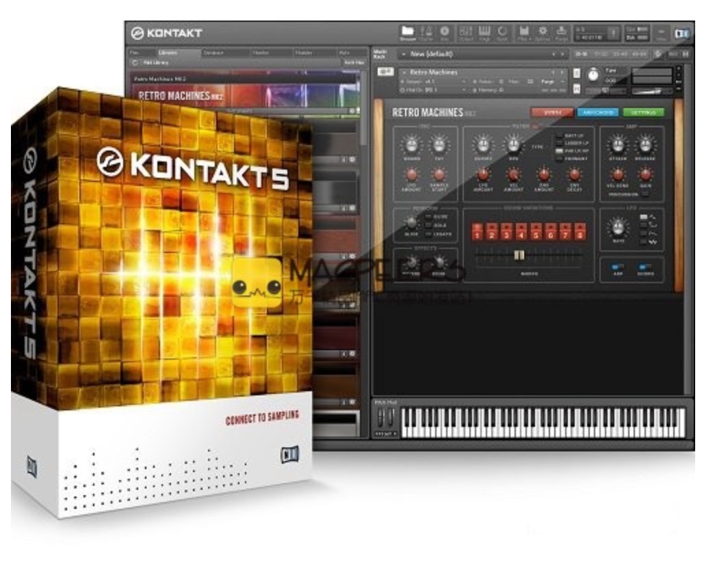Click the instrument mute M button
This screenshot has width=728, height=565.
point(577,89)
